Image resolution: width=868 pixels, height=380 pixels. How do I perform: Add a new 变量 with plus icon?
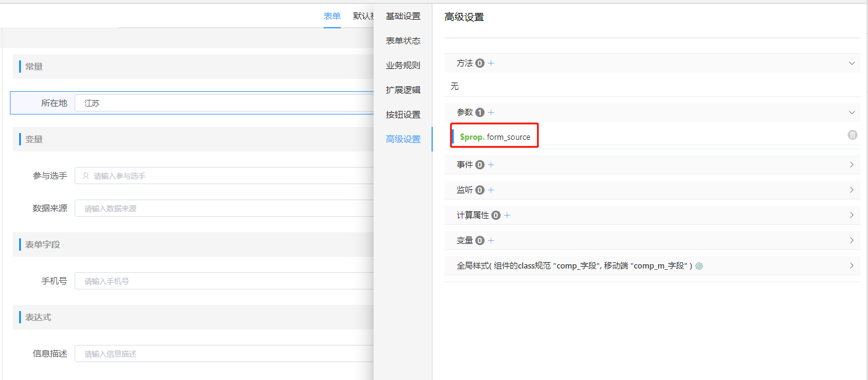491,241
